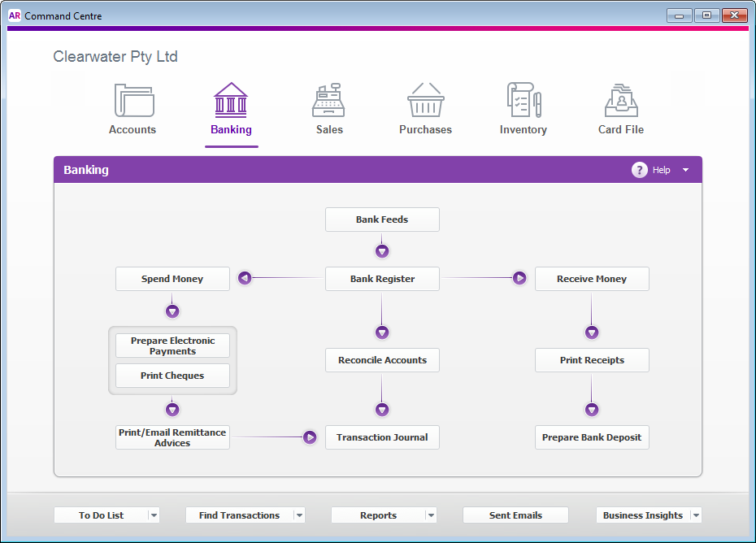Screen dimensions: 756x543
Task: Open the Accounts command centre
Action: pos(133,106)
